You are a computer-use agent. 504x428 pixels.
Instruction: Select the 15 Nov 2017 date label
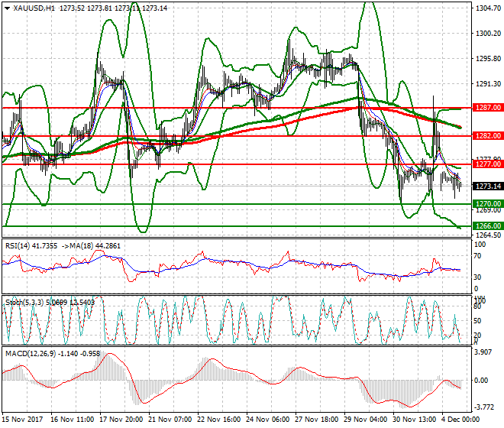[x=22, y=420]
